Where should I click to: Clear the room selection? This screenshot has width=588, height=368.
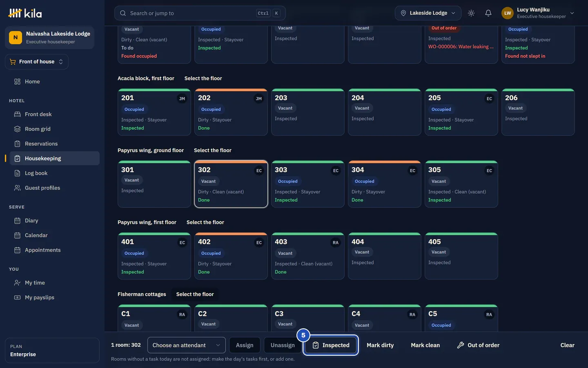(567, 345)
